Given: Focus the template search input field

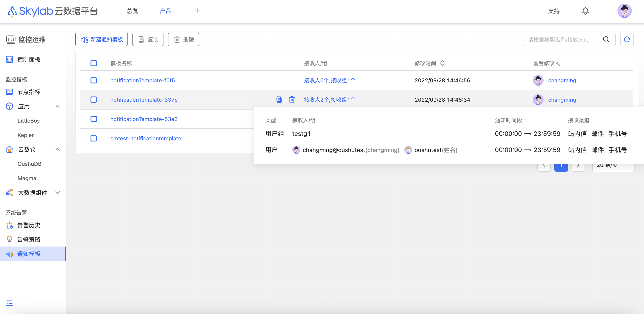Looking at the screenshot, I should click(560, 39).
